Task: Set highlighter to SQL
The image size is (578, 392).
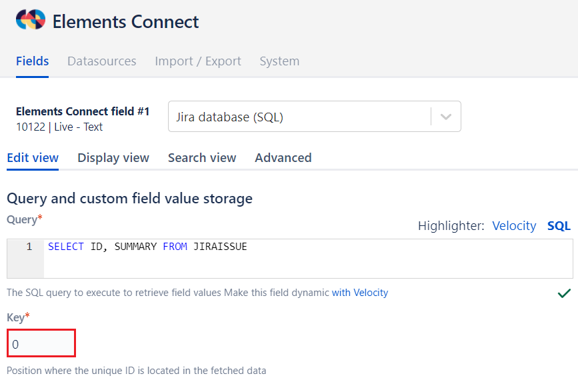Action: click(x=559, y=226)
